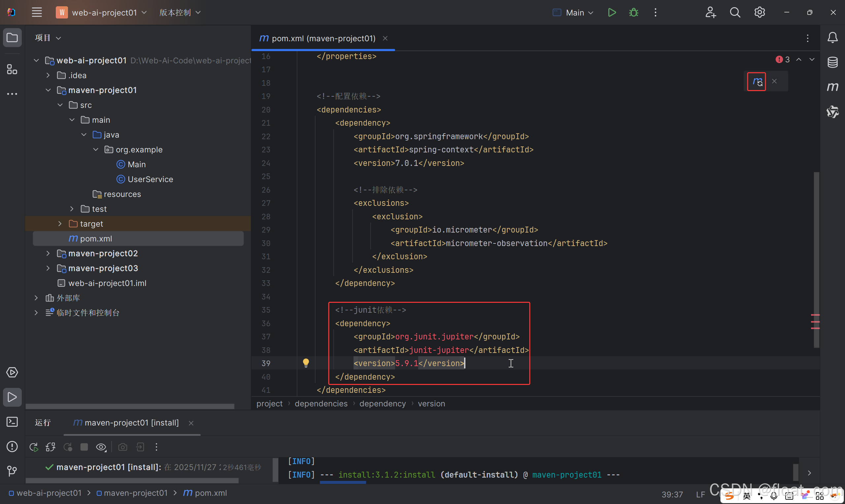This screenshot has height=504, width=845.
Task: Select the maven-project01 [install] run tab
Action: pos(131,423)
